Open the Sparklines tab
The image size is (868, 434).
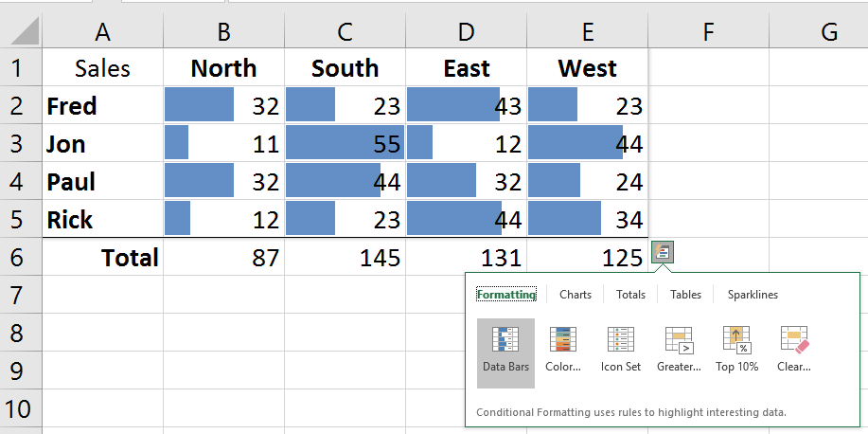753,295
